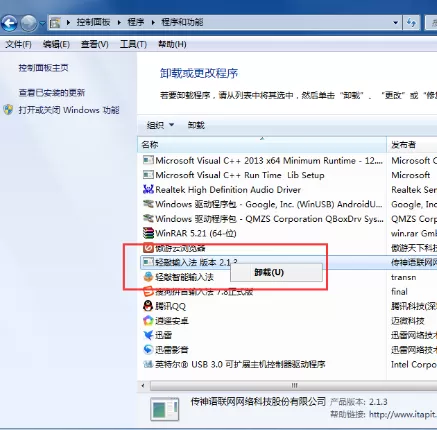Screen dimensions: 437x430
Task: Click the Forward navigation arrow button
Action: [x=29, y=23]
